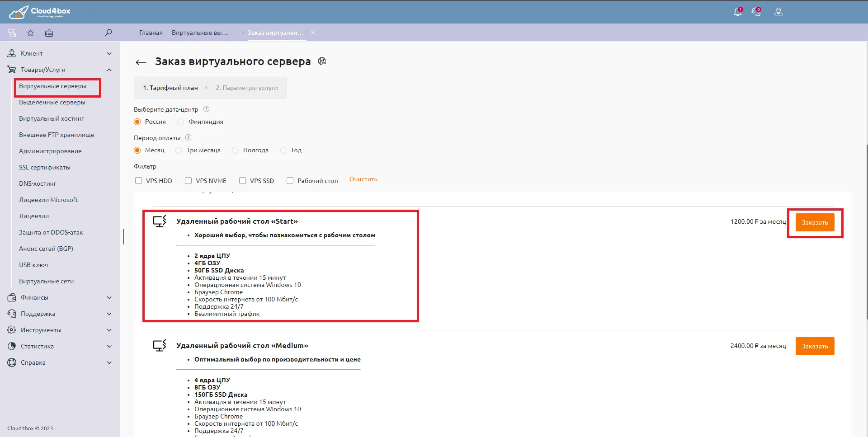Open support requests headset icon

[x=756, y=12]
